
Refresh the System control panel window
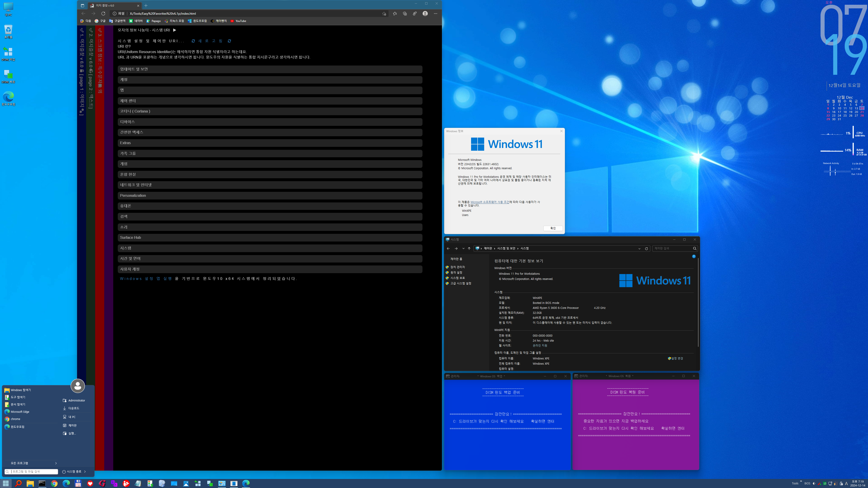pyautogui.click(x=646, y=249)
